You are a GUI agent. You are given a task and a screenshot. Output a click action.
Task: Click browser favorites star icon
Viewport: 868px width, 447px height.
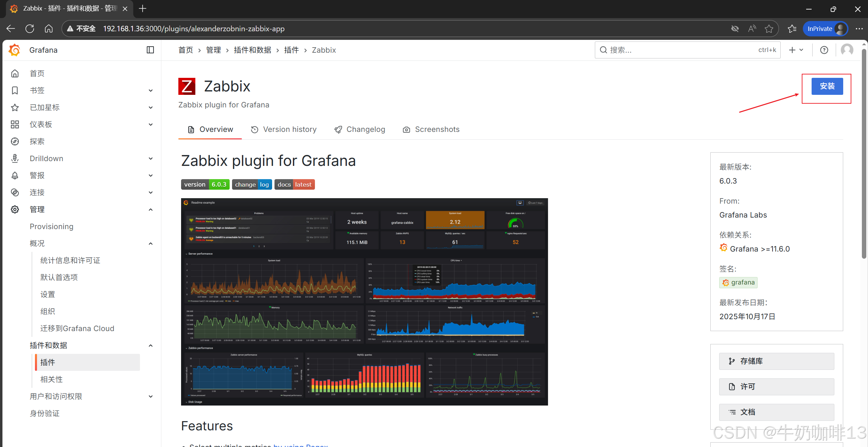[769, 29]
